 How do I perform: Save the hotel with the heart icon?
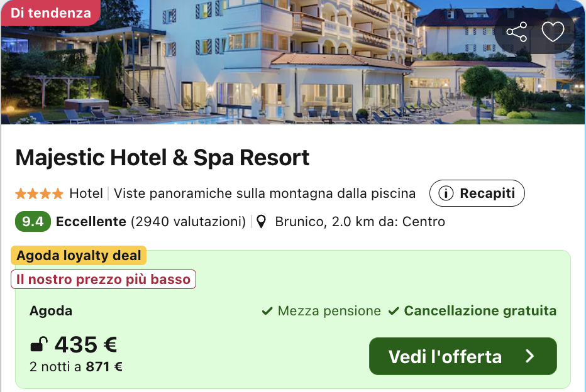point(553,32)
